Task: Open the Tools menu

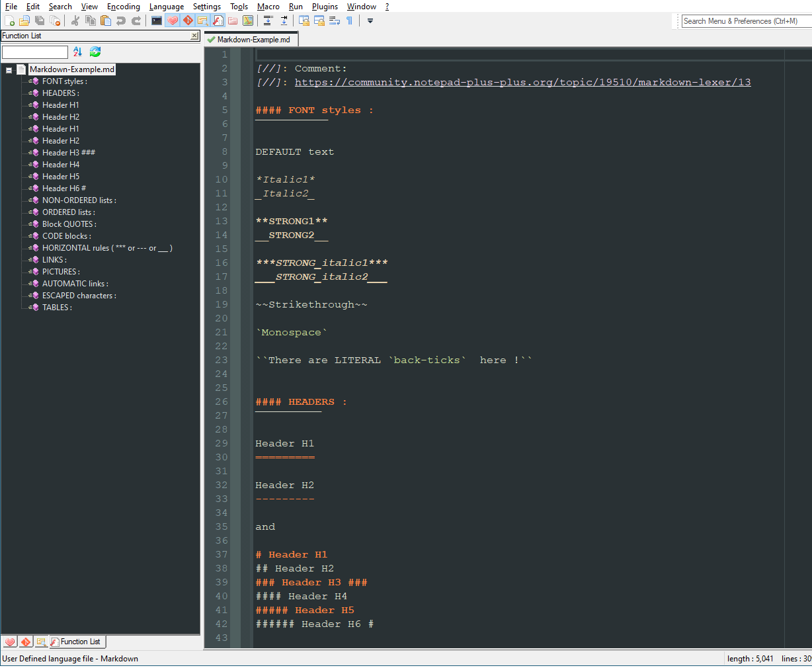Action: [x=239, y=7]
